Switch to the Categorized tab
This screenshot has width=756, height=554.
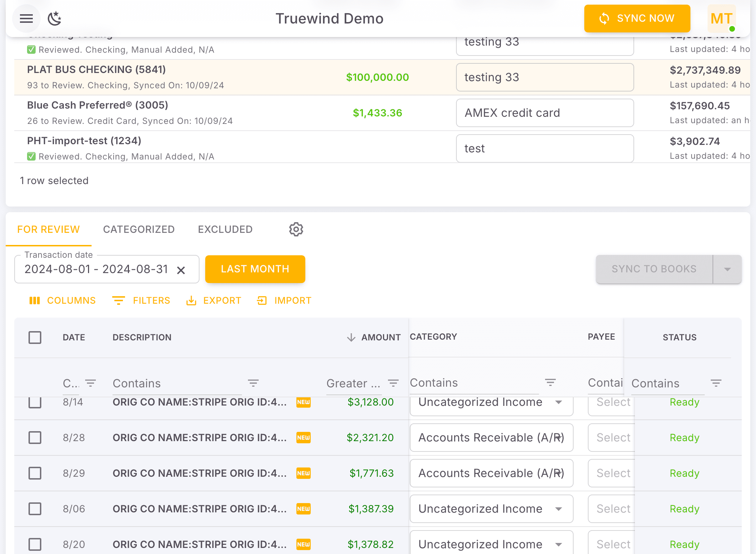(x=139, y=230)
